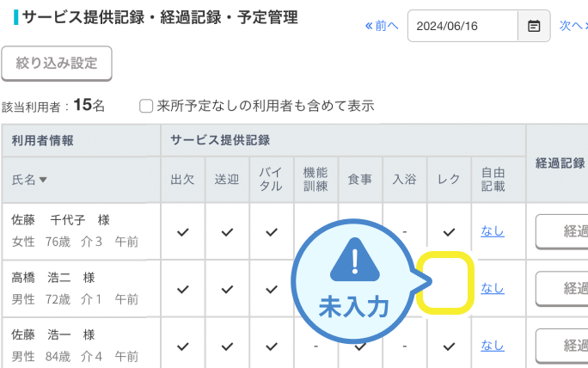
Task: Click バイタル checkmark for 佐藤 千代子
Action: [272, 232]
